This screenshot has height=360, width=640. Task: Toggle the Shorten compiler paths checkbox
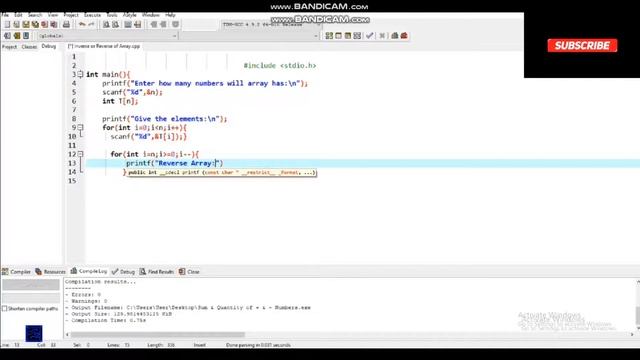coord(4,309)
